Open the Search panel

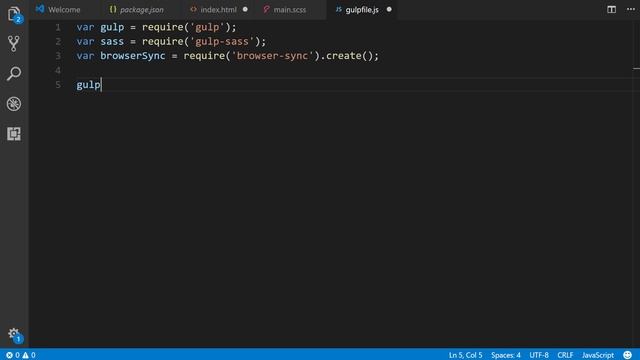click(x=14, y=74)
